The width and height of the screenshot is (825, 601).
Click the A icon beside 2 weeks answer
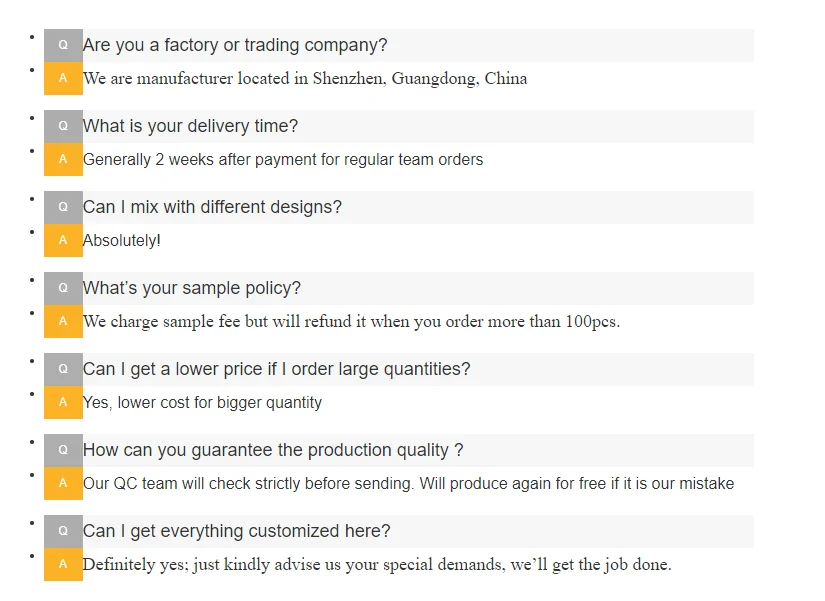[x=63, y=159]
